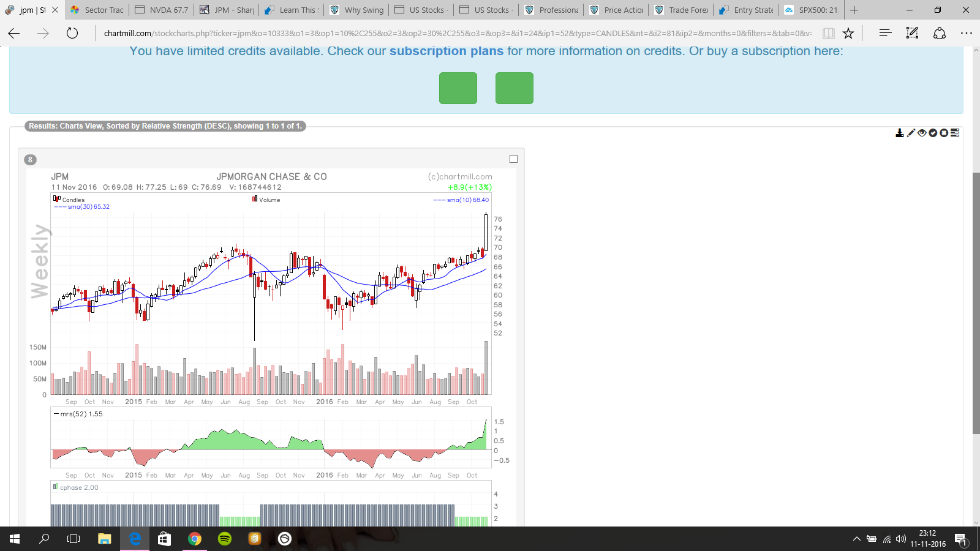Toggle the eye view icon
The image size is (980, 551).
922,133
